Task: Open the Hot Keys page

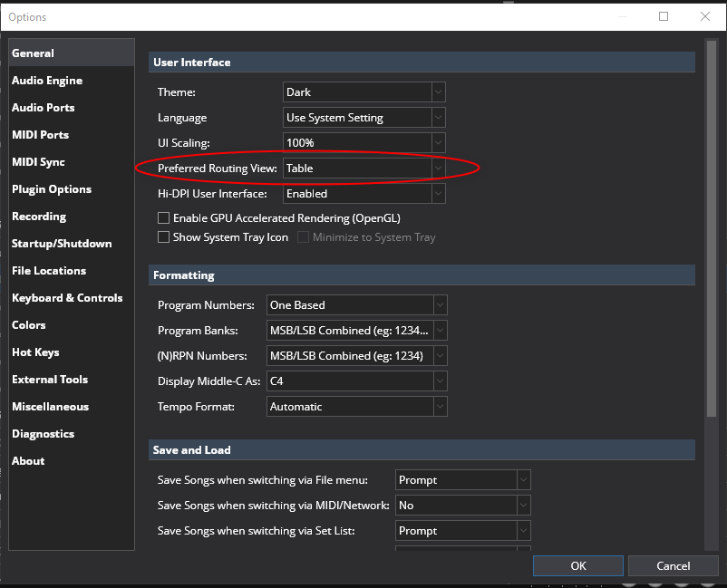Action: click(37, 352)
